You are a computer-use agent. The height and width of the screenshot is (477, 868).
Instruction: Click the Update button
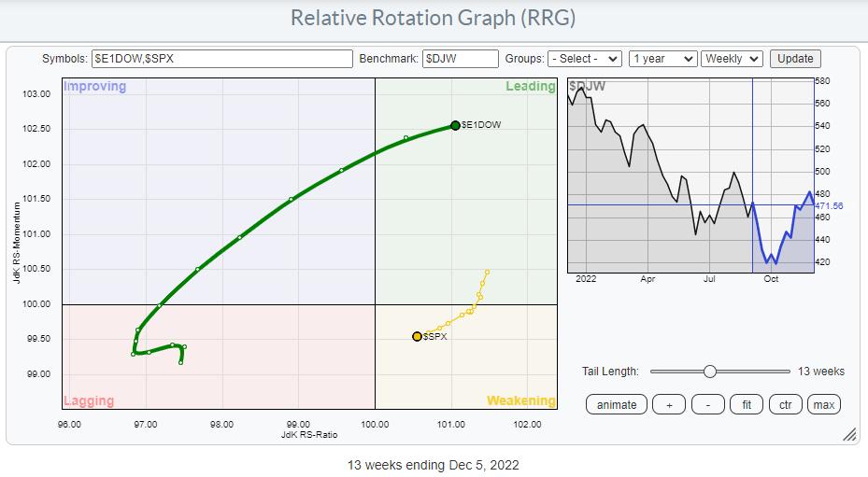coord(795,59)
